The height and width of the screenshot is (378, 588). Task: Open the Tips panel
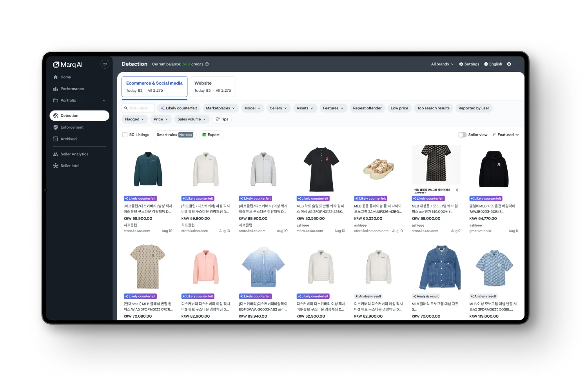click(x=222, y=119)
